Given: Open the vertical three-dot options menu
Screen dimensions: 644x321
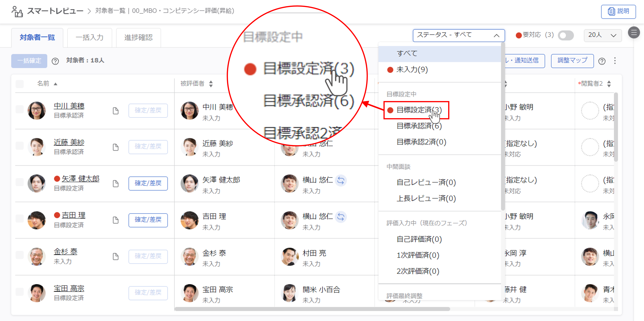Looking at the screenshot, I should (615, 61).
